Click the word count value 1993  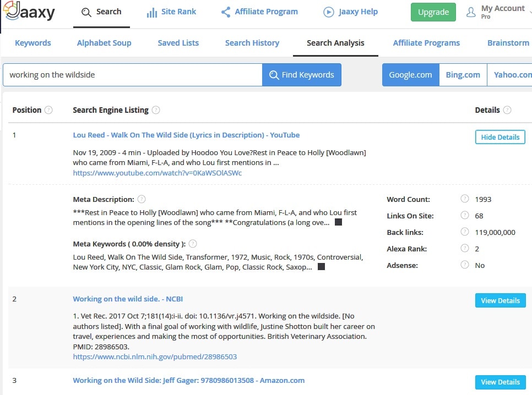(483, 199)
